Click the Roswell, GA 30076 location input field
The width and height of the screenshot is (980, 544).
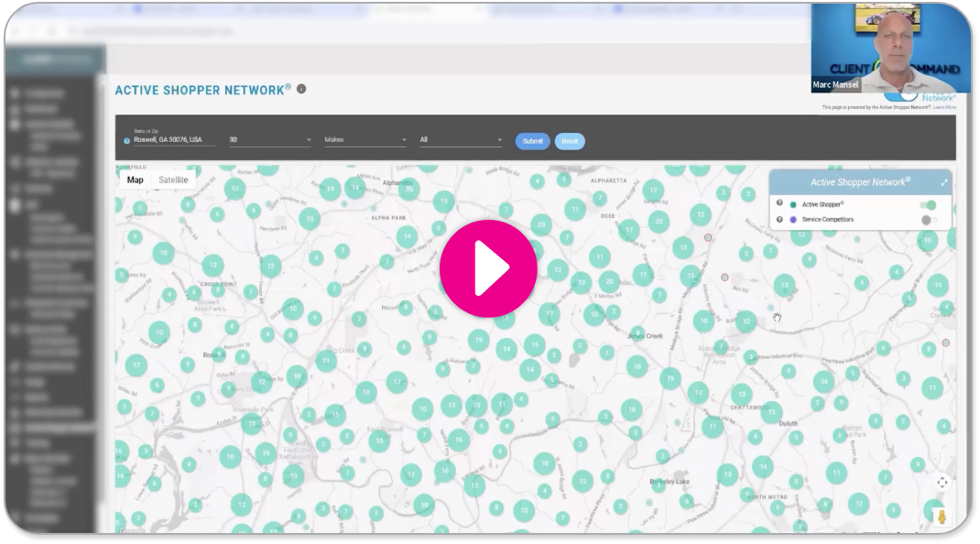click(174, 140)
